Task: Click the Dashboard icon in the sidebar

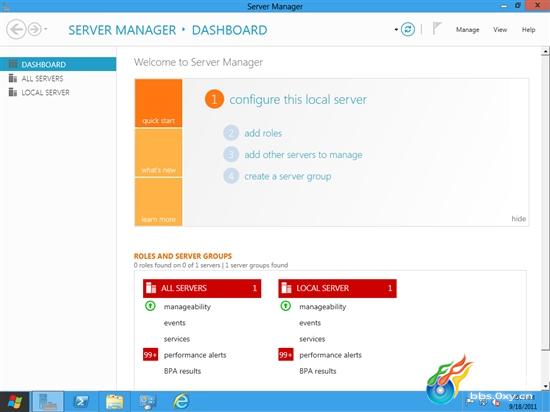Action: pyautogui.click(x=13, y=64)
